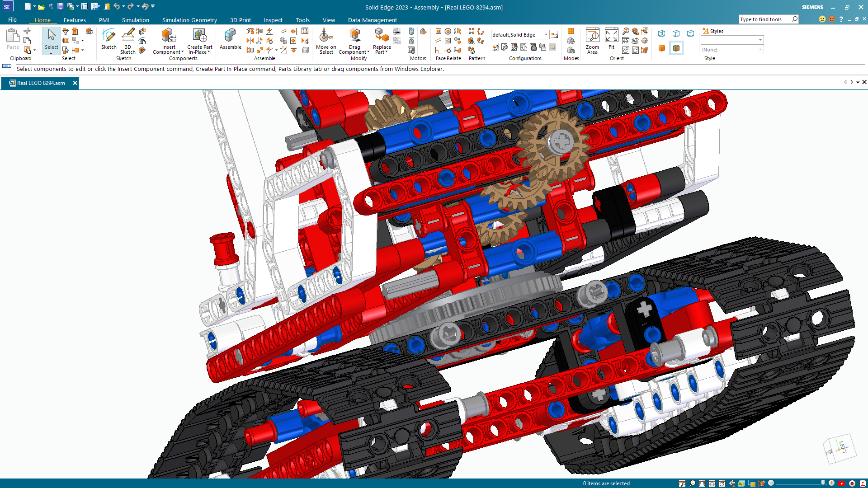The width and height of the screenshot is (868, 488).
Task: Open Drag Component dropdown
Action: point(368,52)
